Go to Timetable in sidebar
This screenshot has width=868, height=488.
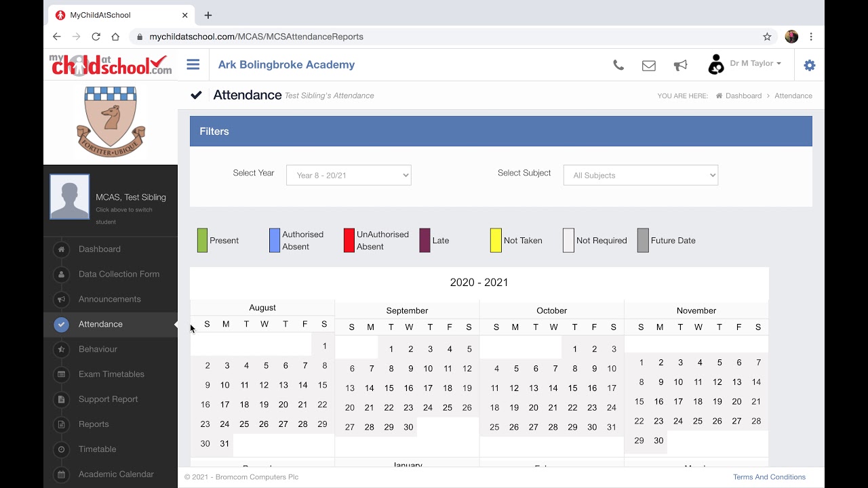coord(97,449)
